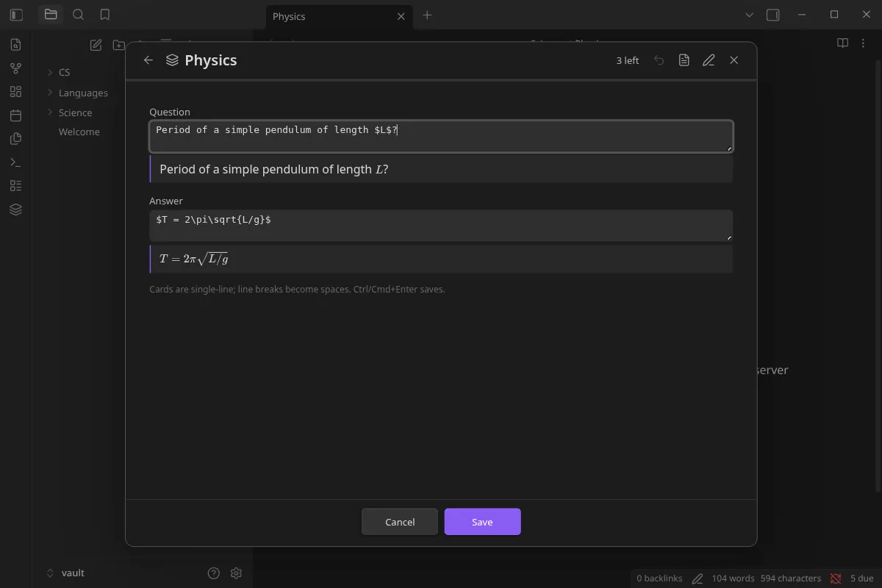This screenshot has width=882, height=588.
Task: Click the Cancel button
Action: click(400, 522)
